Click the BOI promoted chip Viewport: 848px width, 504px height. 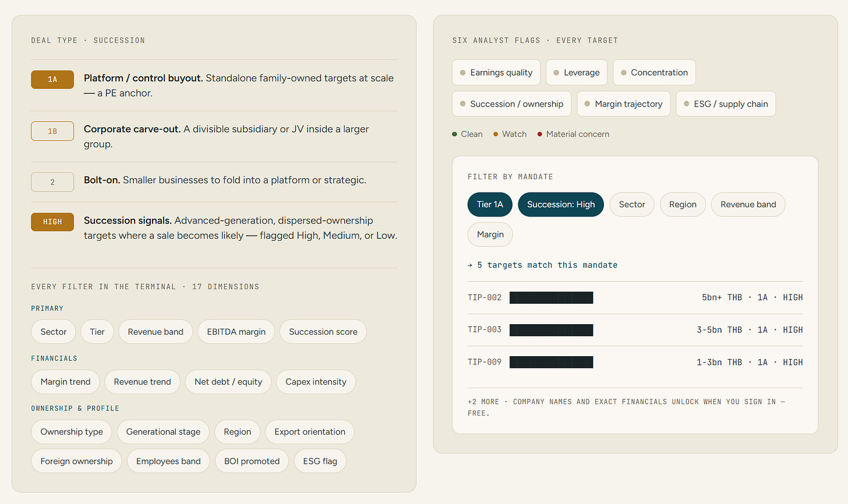252,461
